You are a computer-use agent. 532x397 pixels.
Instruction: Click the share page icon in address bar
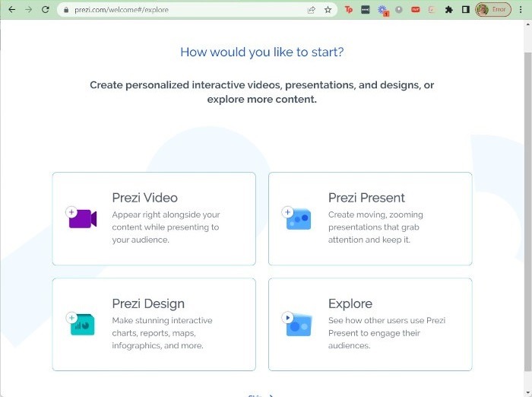coord(311,10)
